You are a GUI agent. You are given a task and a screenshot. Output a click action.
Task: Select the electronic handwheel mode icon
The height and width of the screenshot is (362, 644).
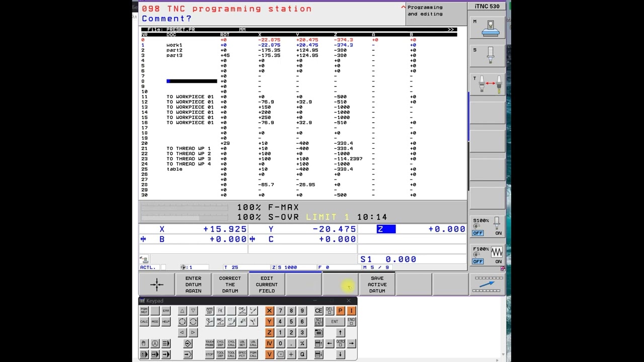pos(155,343)
